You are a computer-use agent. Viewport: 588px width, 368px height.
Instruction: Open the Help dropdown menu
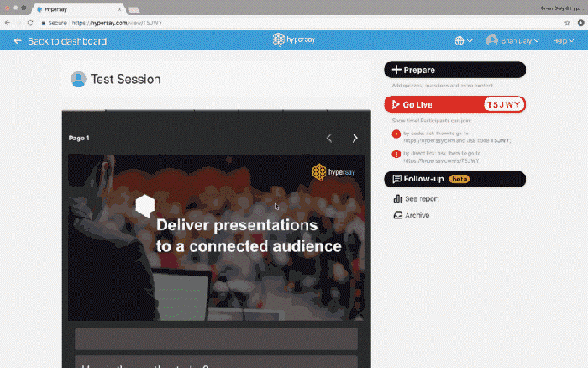[564, 40]
